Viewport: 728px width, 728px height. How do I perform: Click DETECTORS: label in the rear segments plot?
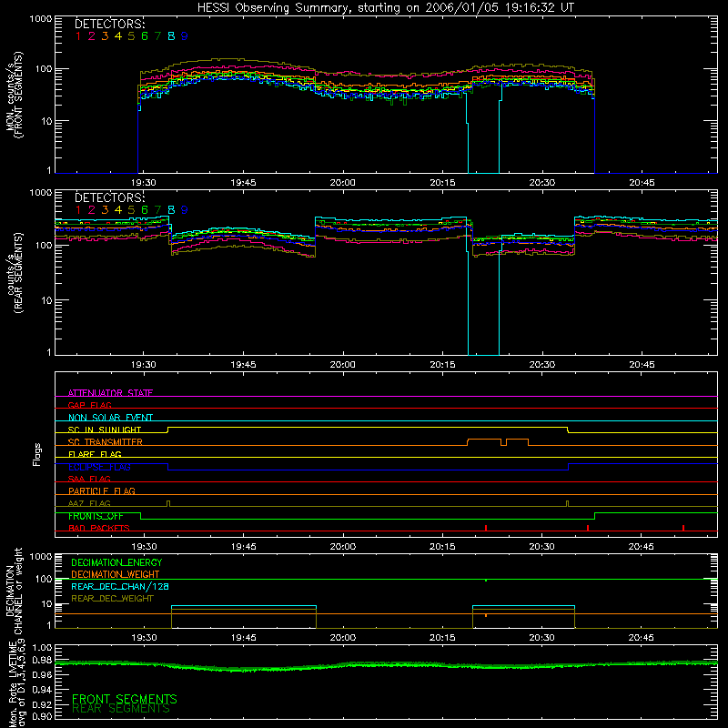coord(110,197)
